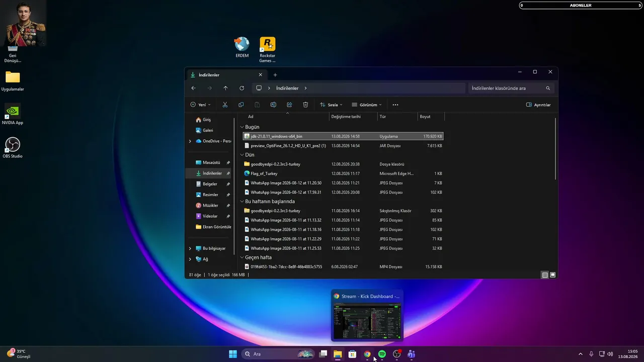The width and height of the screenshot is (644, 362).
Task: Select the Flag_of_Turkey file
Action: (x=343, y=173)
